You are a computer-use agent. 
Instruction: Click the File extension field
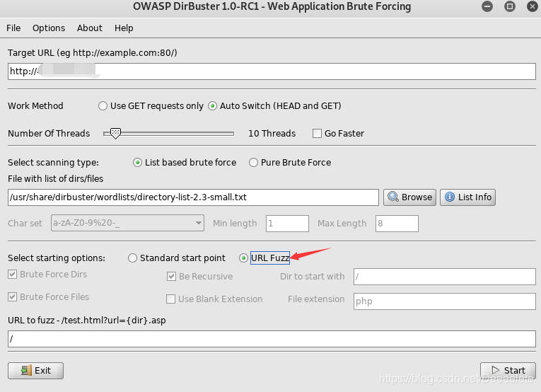coord(444,301)
